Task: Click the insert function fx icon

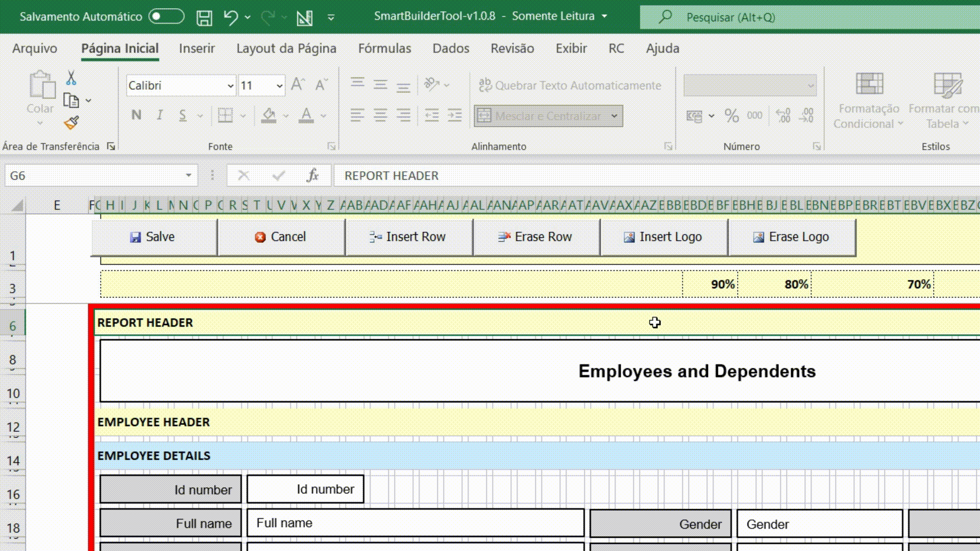Action: tap(312, 176)
